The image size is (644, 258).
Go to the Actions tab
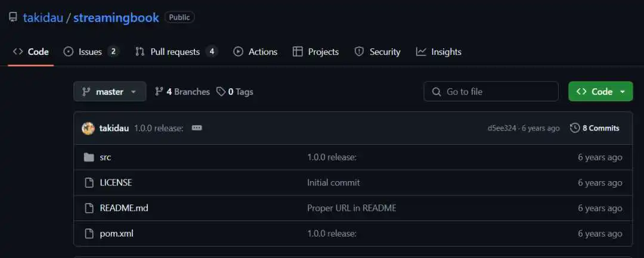pos(255,52)
